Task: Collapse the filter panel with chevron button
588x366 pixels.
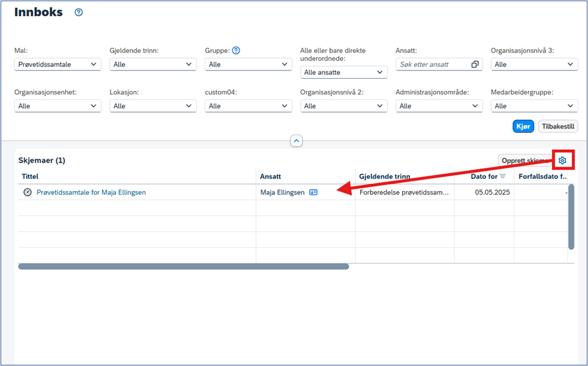Action: [297, 141]
